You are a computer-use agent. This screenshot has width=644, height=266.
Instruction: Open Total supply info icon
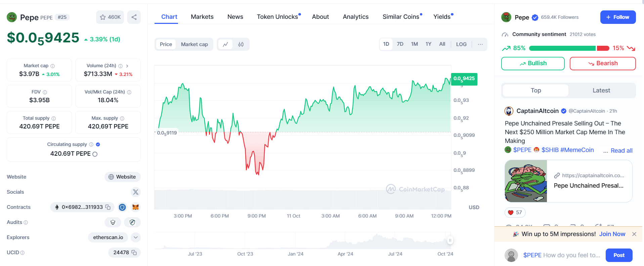[x=54, y=118]
